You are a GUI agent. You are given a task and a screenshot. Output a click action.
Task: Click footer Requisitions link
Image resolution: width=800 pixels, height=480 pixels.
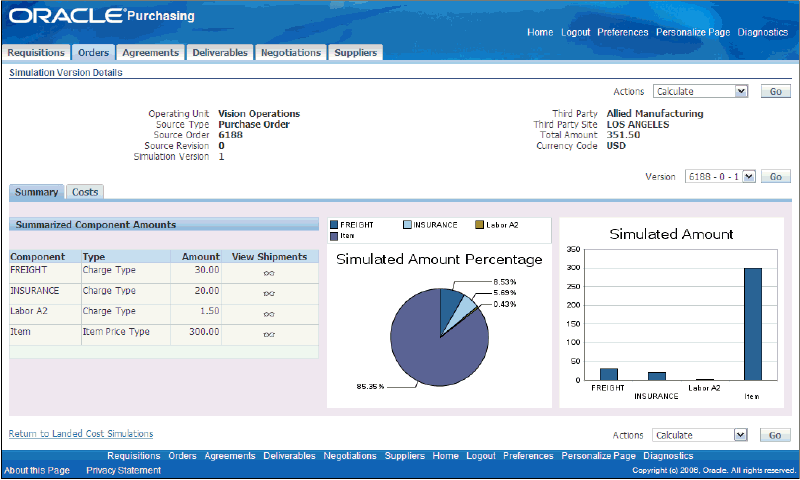(x=134, y=456)
